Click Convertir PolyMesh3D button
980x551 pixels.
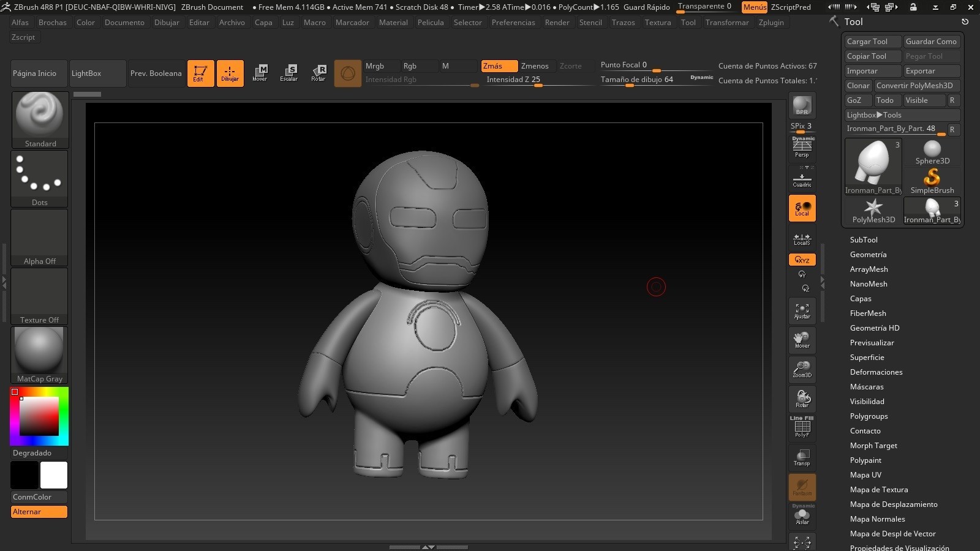tap(917, 86)
